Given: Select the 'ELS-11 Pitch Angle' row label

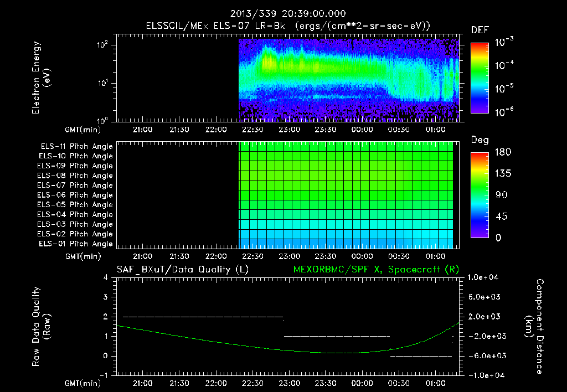Looking at the screenshot, I should click(76, 147).
